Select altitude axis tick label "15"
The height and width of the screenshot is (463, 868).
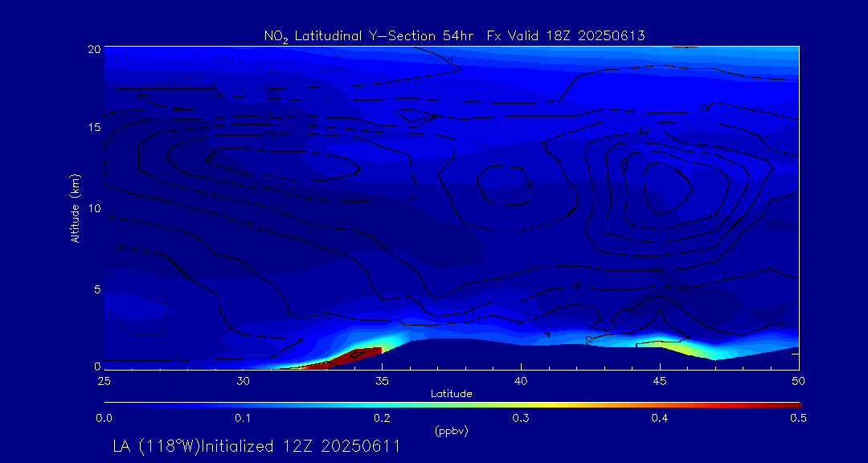pos(93,127)
